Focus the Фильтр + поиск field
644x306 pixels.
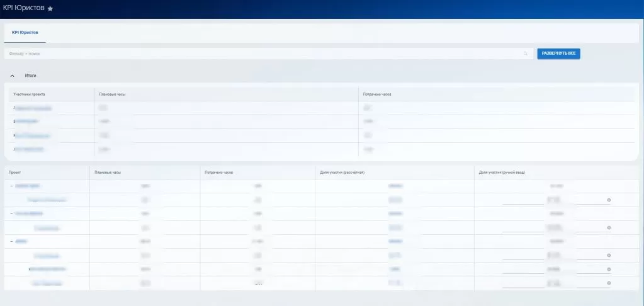[x=252, y=54]
